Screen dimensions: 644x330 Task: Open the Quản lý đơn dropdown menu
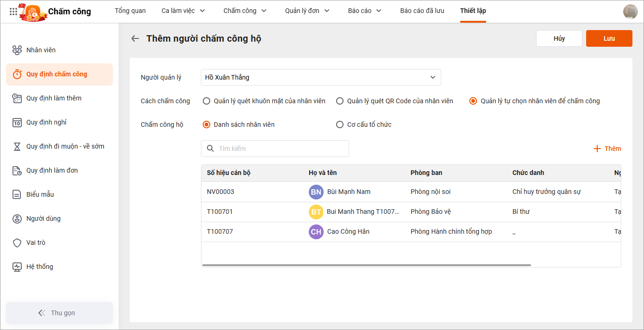coord(307,11)
